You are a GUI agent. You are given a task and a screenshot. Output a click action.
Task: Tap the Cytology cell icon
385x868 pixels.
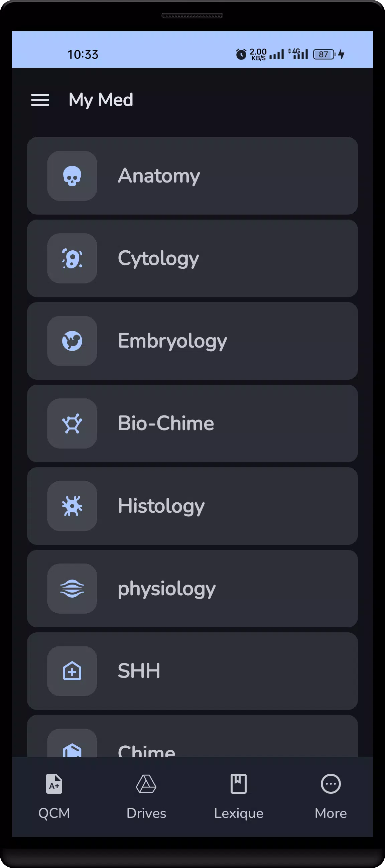72,258
